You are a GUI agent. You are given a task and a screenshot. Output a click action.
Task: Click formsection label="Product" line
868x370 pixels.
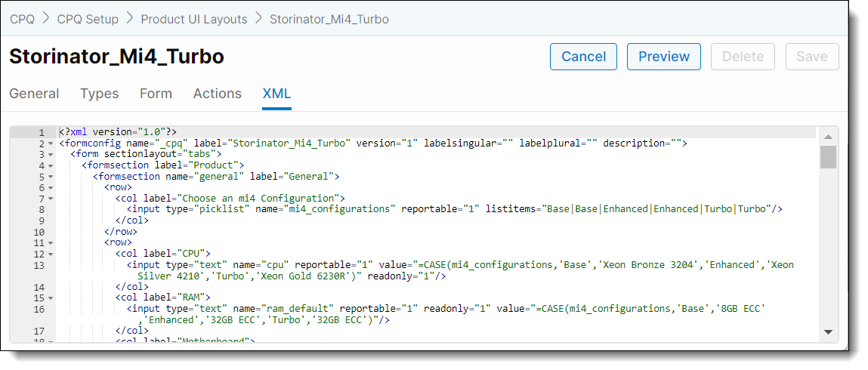pos(163,165)
